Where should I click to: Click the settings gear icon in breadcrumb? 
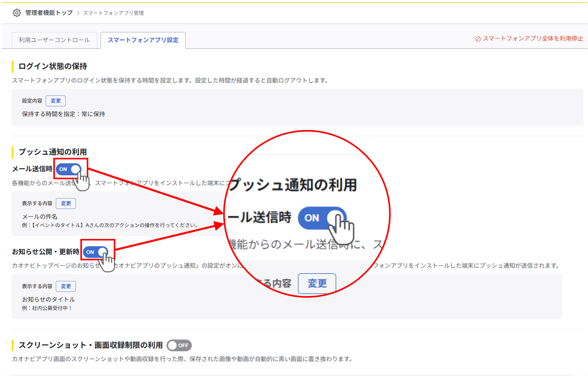click(16, 13)
